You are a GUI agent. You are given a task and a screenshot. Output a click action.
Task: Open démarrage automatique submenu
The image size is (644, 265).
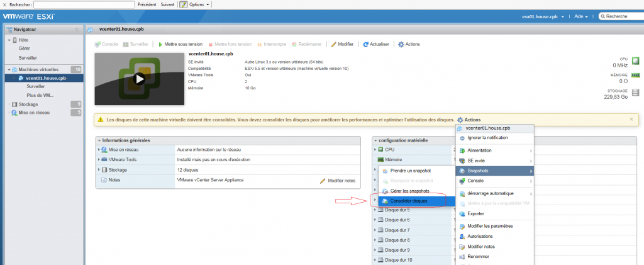[494, 193]
